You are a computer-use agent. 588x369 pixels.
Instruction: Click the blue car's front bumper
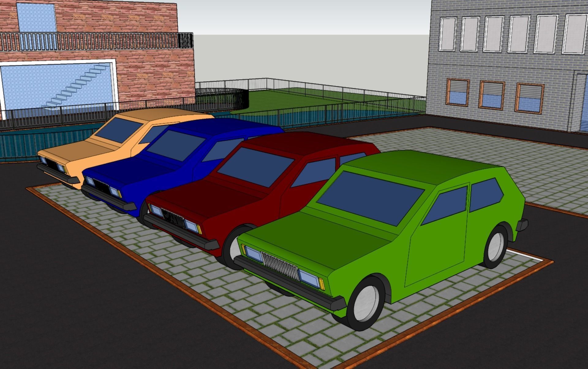coord(108,198)
